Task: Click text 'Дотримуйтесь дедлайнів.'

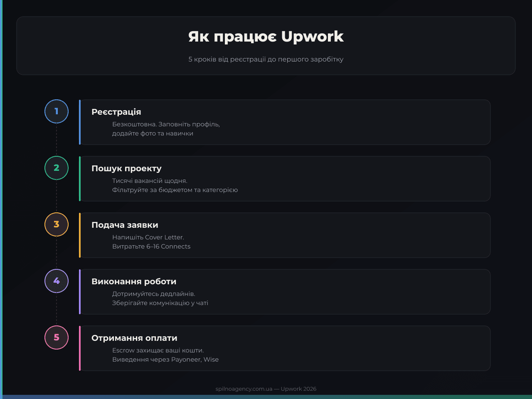Action: 154,294
